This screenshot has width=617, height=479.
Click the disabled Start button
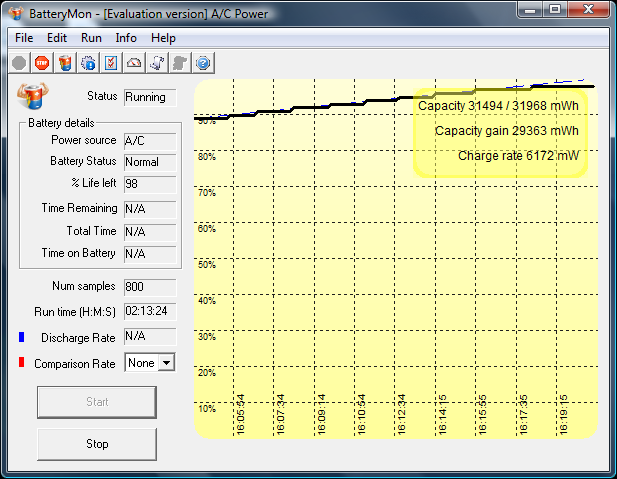pos(96,402)
